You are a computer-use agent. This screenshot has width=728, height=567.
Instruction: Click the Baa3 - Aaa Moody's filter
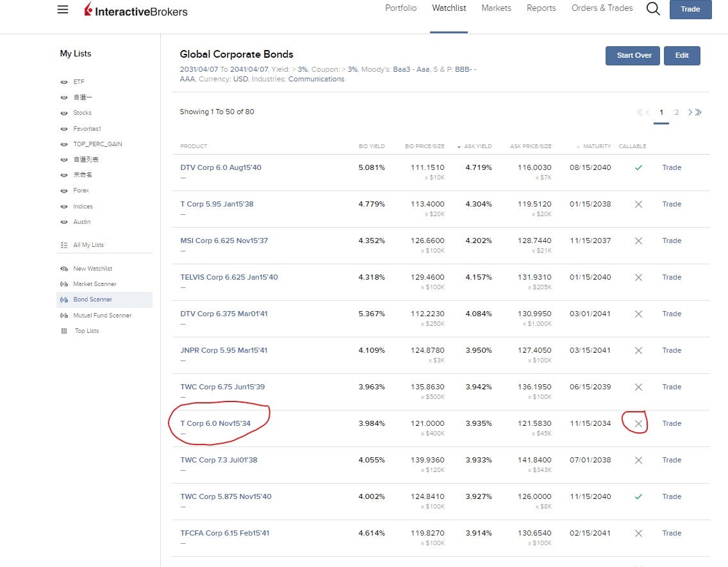coord(411,69)
